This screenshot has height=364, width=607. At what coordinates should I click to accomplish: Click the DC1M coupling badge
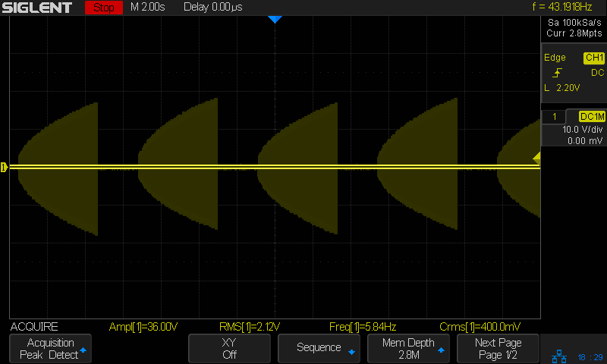pos(592,117)
